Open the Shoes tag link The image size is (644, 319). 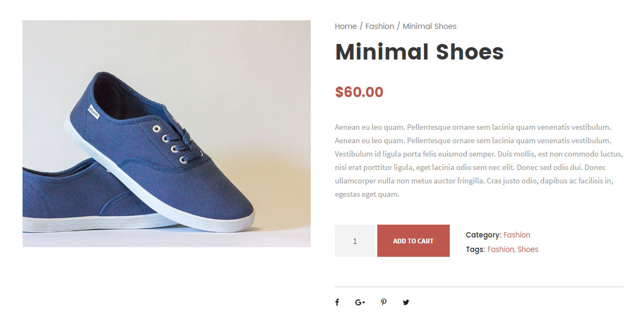coord(528,249)
